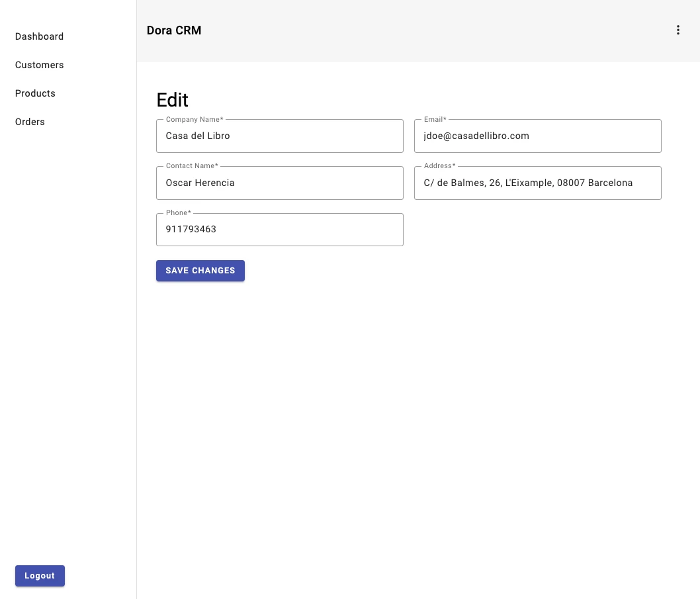This screenshot has height=599, width=700.
Task: Open the Customers section
Action: point(39,65)
